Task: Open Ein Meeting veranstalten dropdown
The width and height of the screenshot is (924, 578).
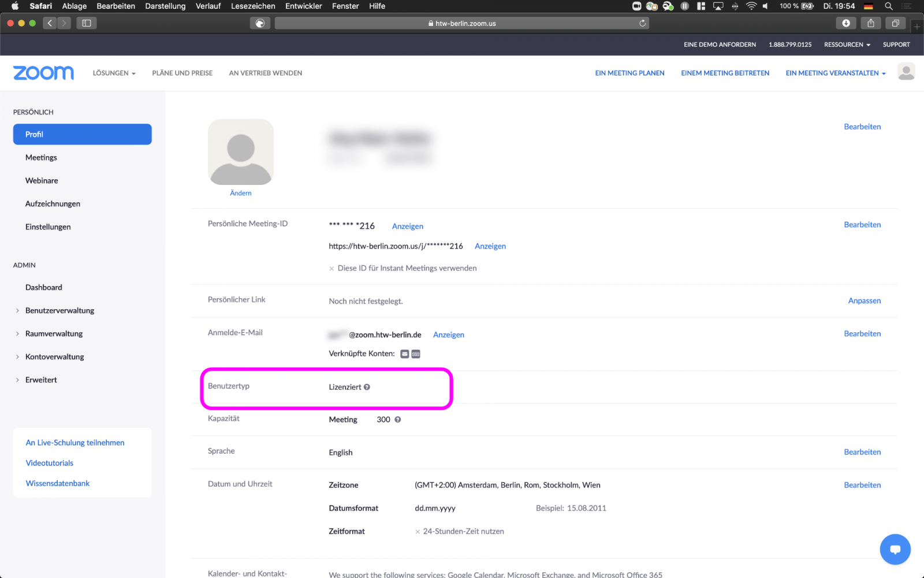Action: tap(835, 73)
